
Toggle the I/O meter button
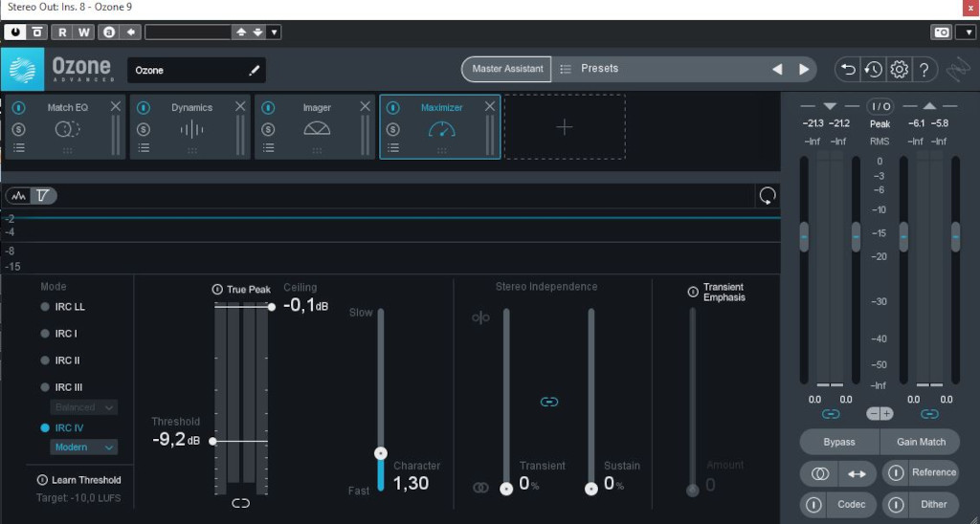point(880,107)
